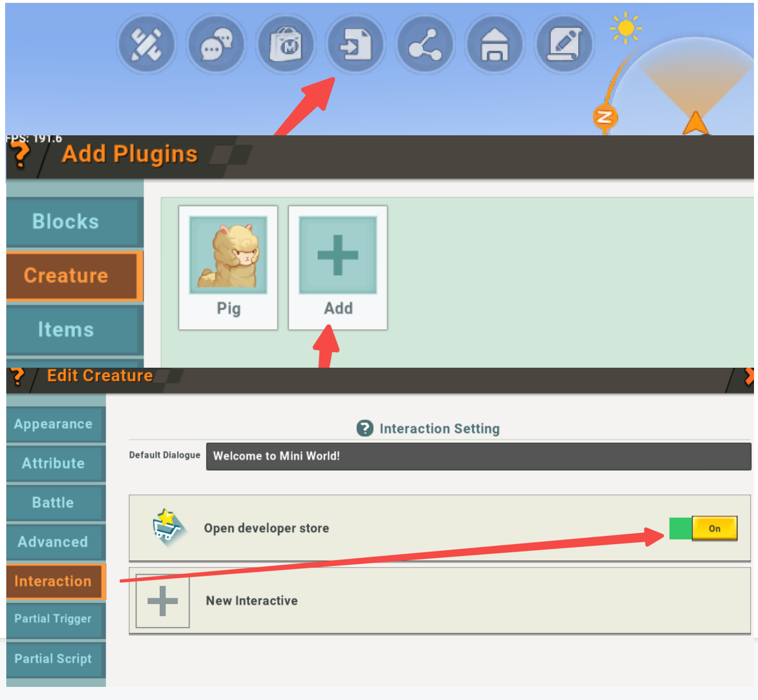758x700 pixels.
Task: Go to the Partial Trigger tab
Action: (54, 619)
